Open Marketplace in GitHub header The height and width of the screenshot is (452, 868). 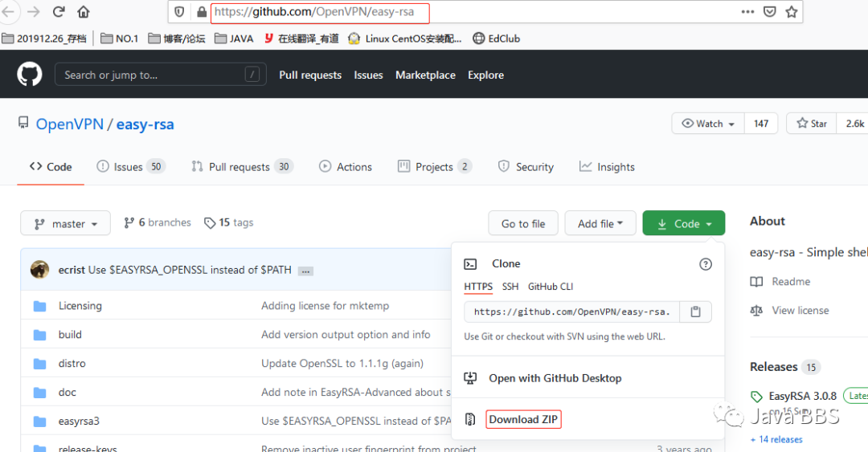coord(425,75)
